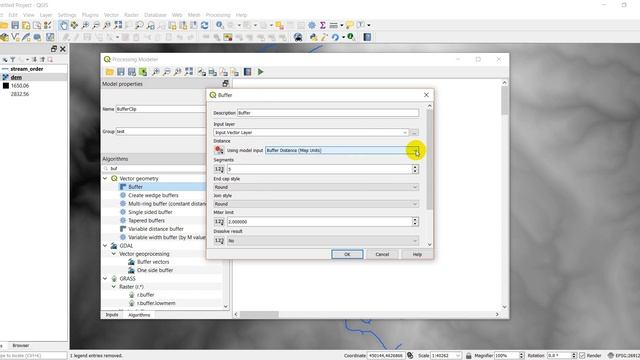Toggle the Render checkbox in status bar
Viewport: 640px width, 360px height.
pyautogui.click(x=582, y=356)
